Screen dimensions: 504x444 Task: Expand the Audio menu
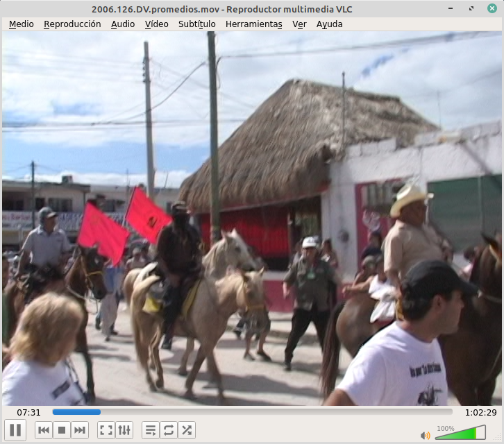pyautogui.click(x=123, y=24)
